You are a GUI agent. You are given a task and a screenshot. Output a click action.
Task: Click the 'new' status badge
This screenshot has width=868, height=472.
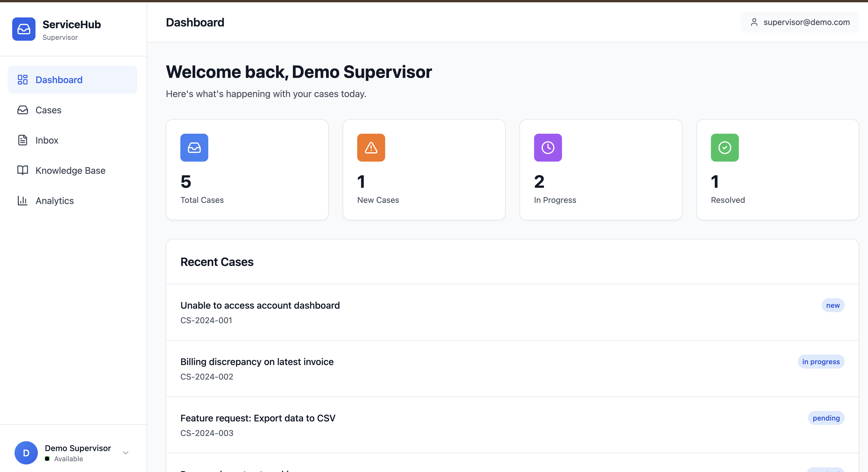click(833, 305)
